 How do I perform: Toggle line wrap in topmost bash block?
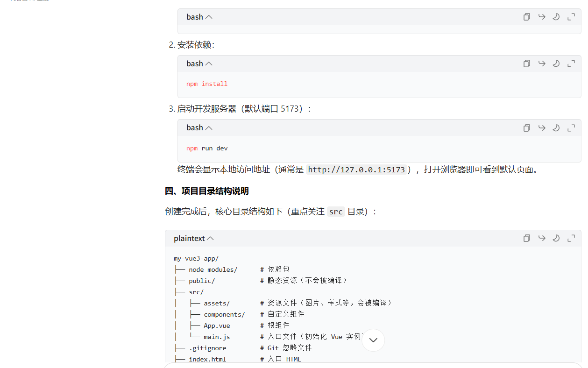pos(542,17)
